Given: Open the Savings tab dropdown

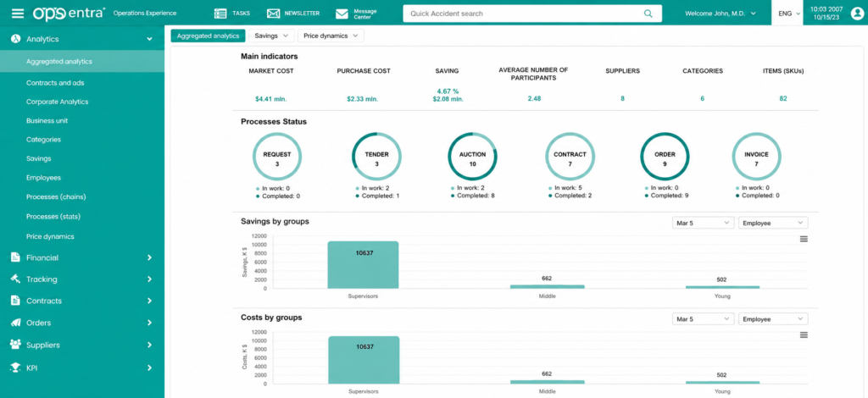Looking at the screenshot, I should [271, 36].
